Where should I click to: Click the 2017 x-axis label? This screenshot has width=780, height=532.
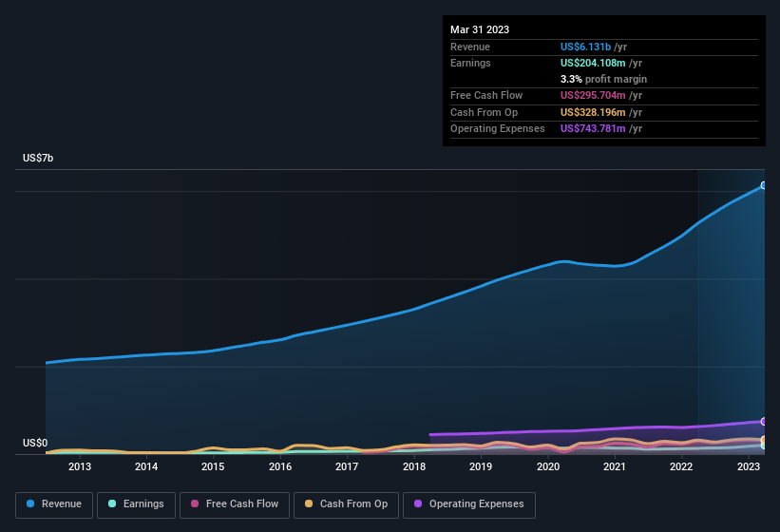[347, 466]
